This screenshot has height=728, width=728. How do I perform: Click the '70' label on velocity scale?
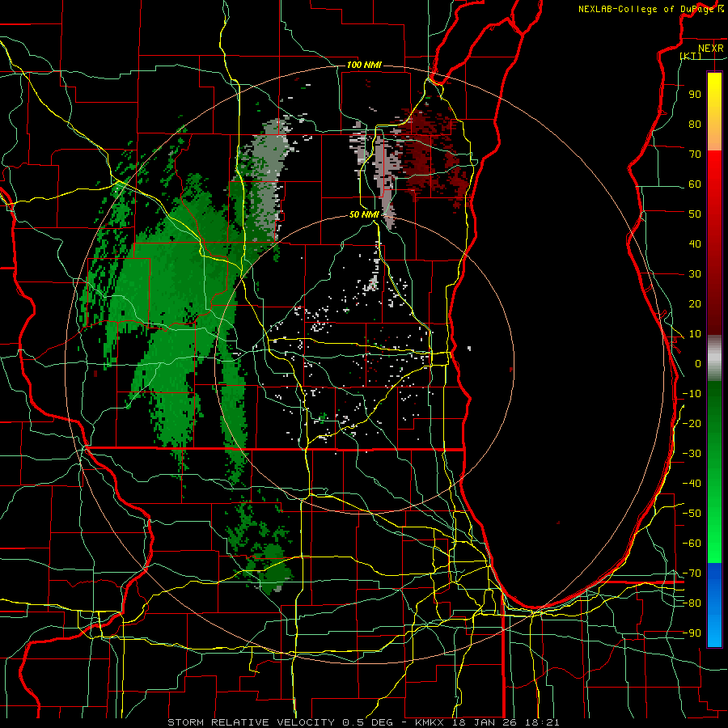[x=695, y=154]
